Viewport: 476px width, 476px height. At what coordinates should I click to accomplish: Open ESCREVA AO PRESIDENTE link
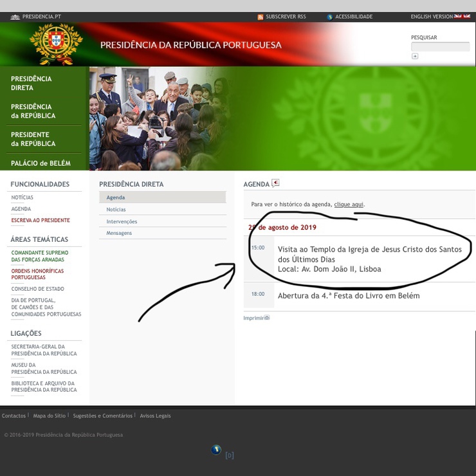(x=41, y=220)
